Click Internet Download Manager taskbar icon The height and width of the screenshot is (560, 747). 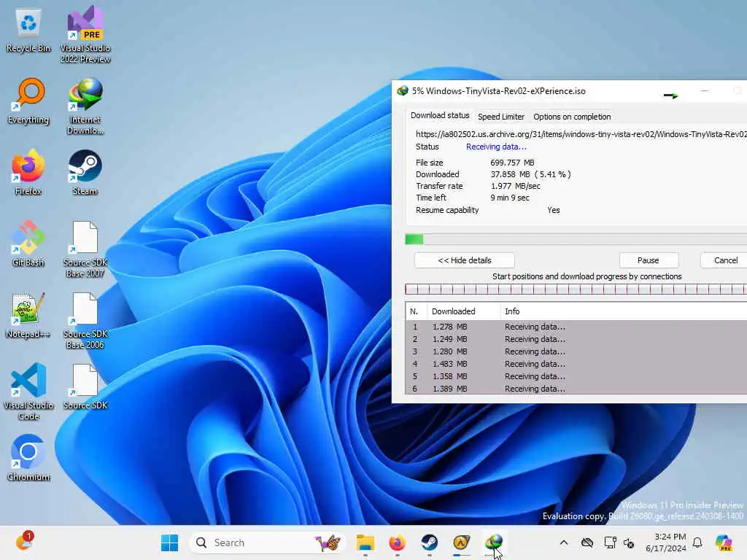pyautogui.click(x=494, y=542)
